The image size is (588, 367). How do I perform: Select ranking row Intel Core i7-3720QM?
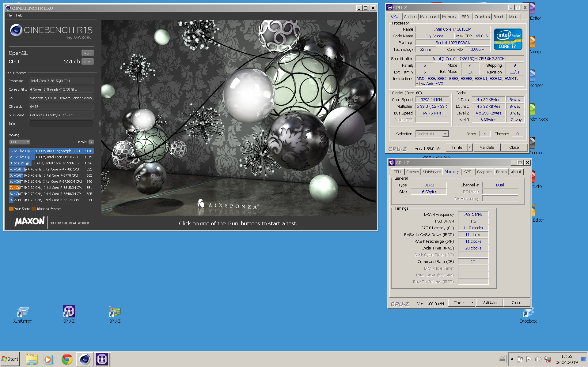51,182
